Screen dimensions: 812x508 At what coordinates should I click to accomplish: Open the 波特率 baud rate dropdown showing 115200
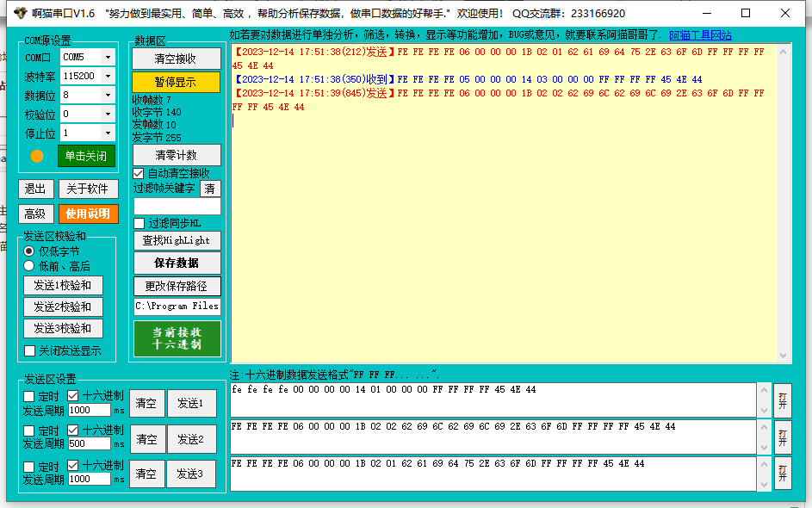(108, 76)
